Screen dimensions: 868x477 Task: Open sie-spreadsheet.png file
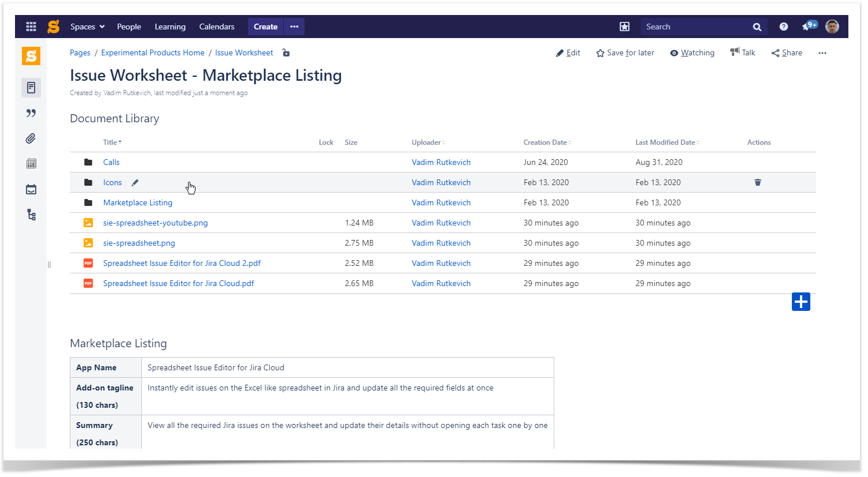point(139,243)
